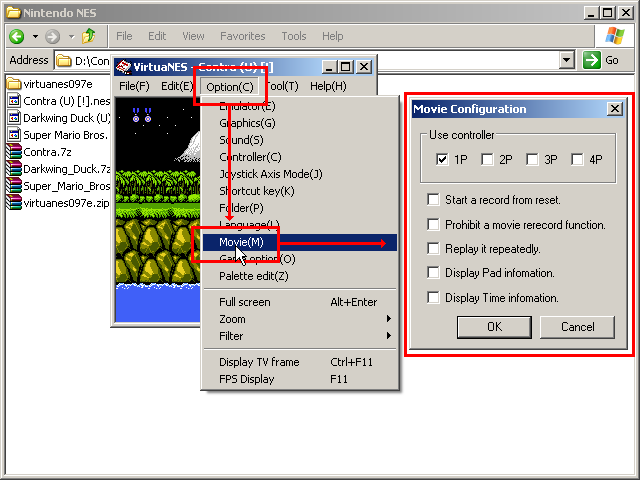The width and height of the screenshot is (640, 480).
Task: Open the Explorer View menu
Action: (x=193, y=36)
